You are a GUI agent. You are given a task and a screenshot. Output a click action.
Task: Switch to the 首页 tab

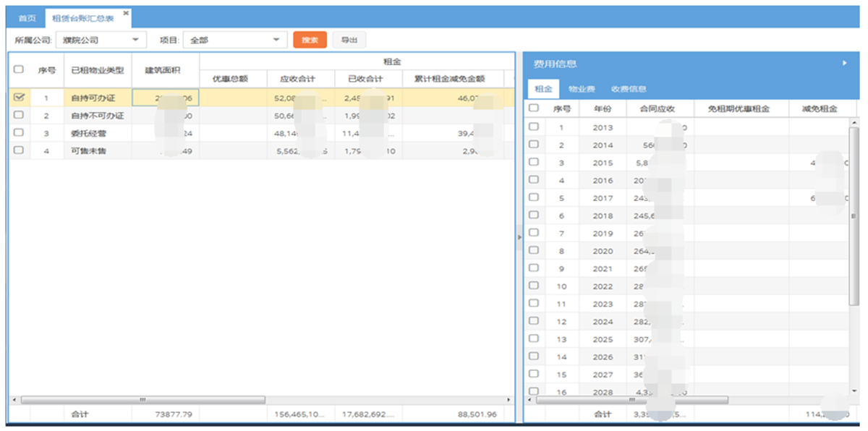[x=27, y=20]
